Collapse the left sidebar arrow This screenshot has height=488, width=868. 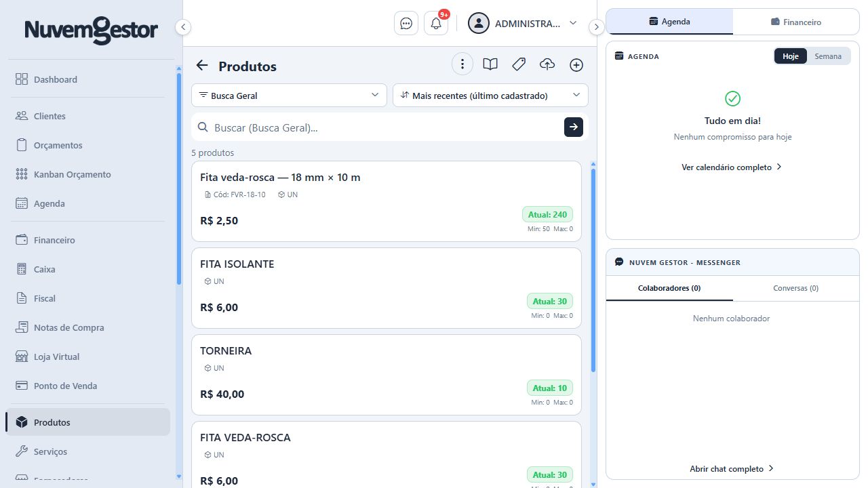click(183, 27)
